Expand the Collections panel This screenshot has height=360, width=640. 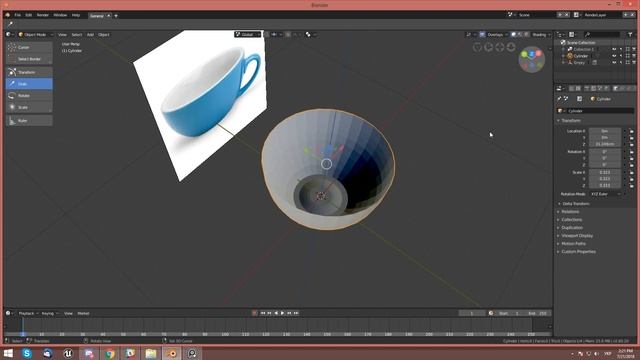570,220
